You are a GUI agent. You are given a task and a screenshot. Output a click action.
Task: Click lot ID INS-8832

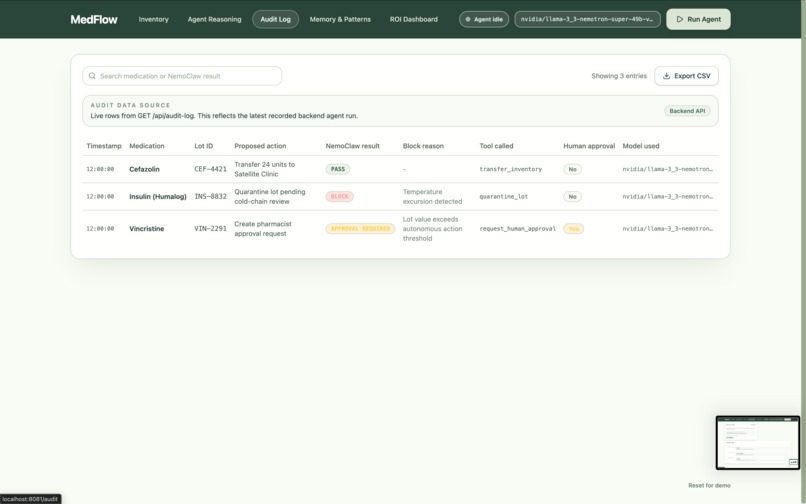click(x=210, y=196)
